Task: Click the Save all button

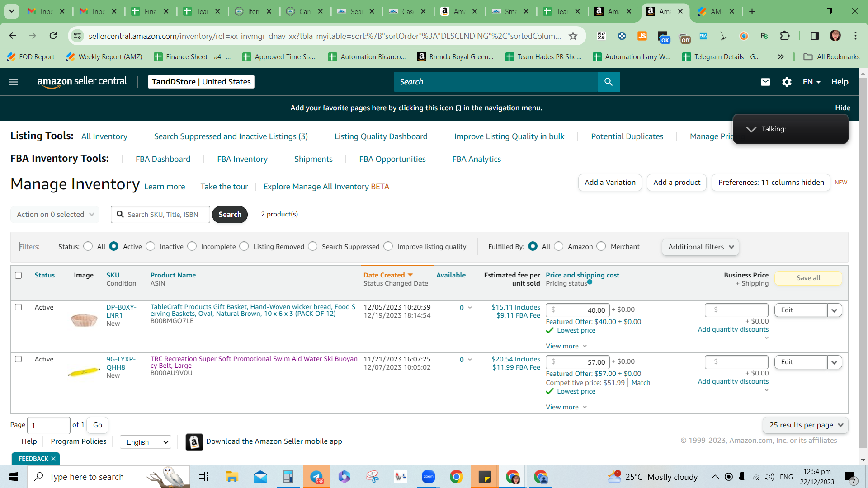Action: tap(808, 278)
